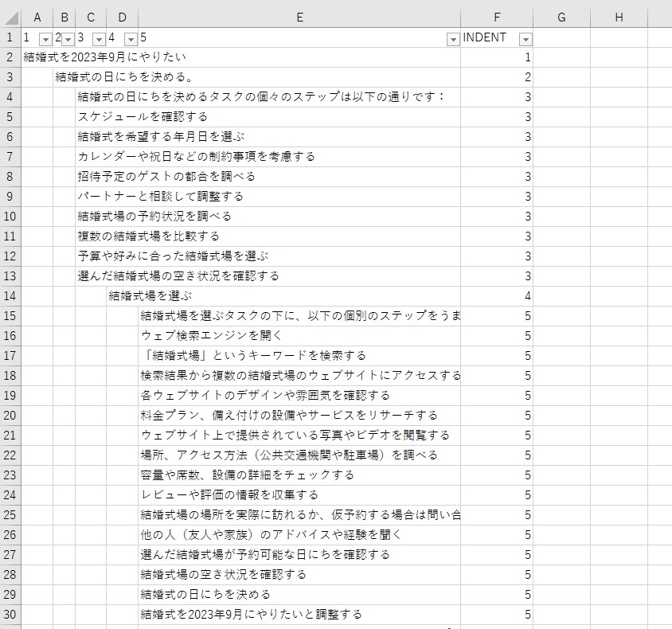Select column B header
Image resolution: width=672 pixels, height=629 pixels.
coord(64,18)
